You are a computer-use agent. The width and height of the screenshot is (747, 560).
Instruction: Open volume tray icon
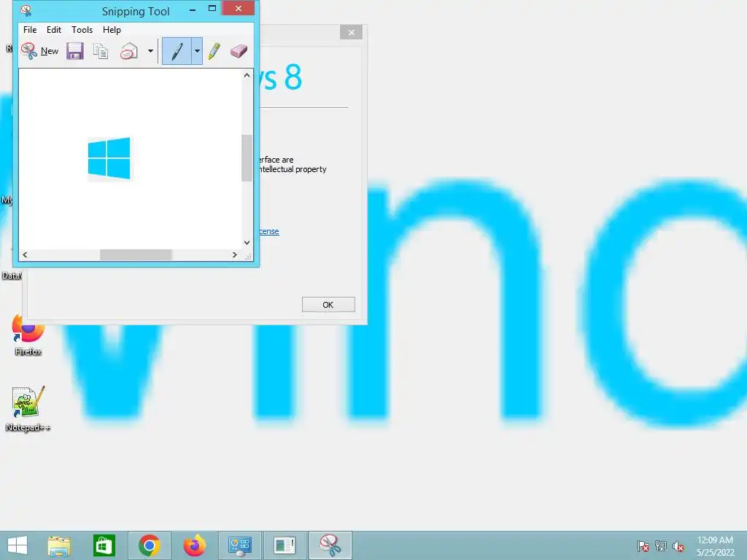pyautogui.click(x=678, y=545)
